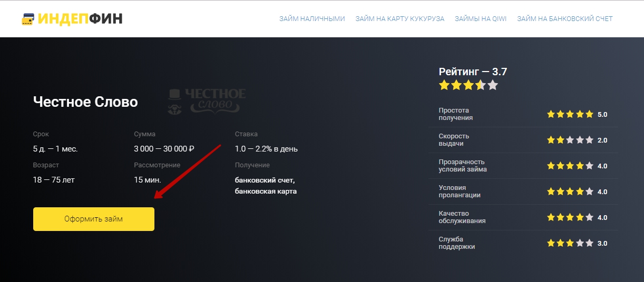Click the банковский счет, банковская карта text
This screenshot has width=644, height=282.
pos(266,186)
